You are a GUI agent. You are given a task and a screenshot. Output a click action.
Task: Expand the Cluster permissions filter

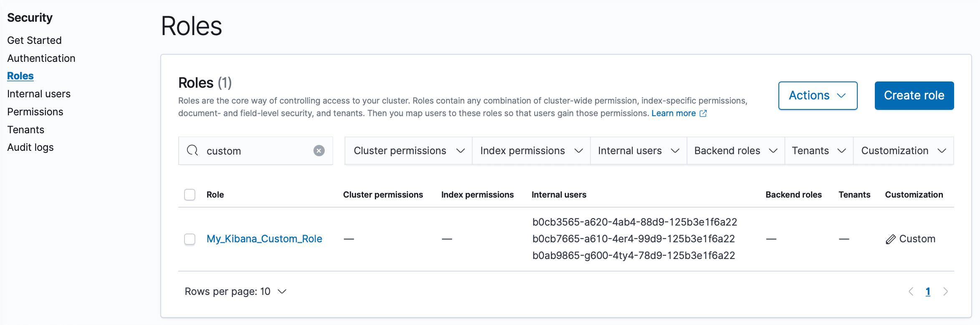click(408, 151)
